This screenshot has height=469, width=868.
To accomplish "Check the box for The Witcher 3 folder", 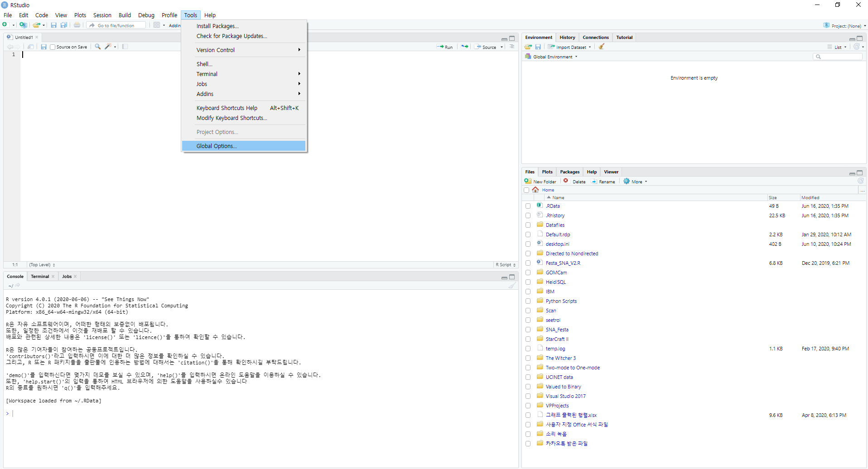I will [x=528, y=358].
